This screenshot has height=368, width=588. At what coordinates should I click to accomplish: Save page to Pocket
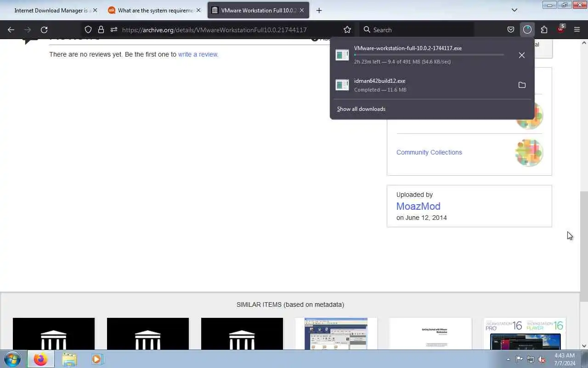tap(511, 30)
